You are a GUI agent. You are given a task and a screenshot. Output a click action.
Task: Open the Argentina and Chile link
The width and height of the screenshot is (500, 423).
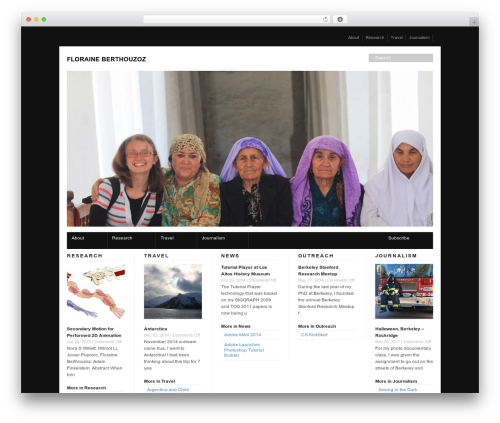point(168,390)
